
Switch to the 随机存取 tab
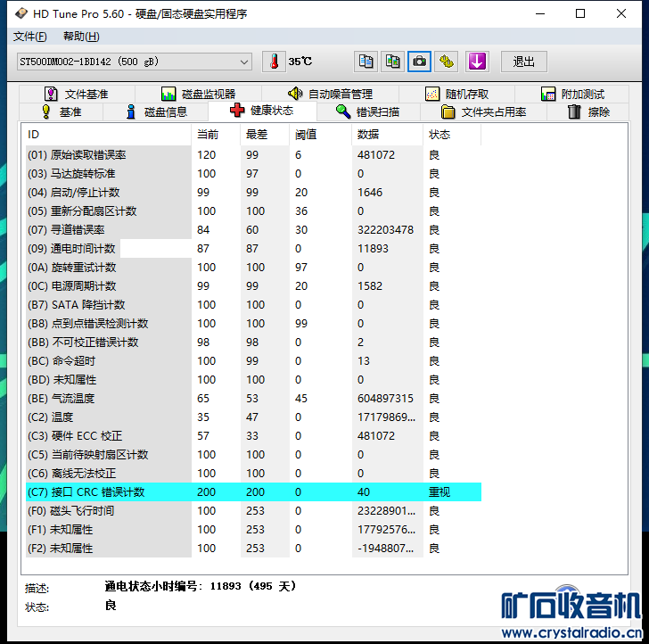tap(457, 94)
